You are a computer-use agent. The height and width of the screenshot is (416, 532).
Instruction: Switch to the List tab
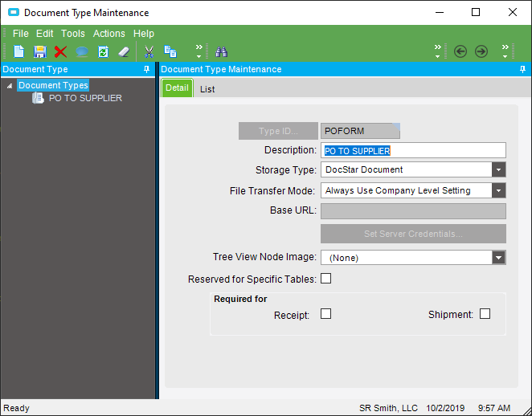(207, 89)
